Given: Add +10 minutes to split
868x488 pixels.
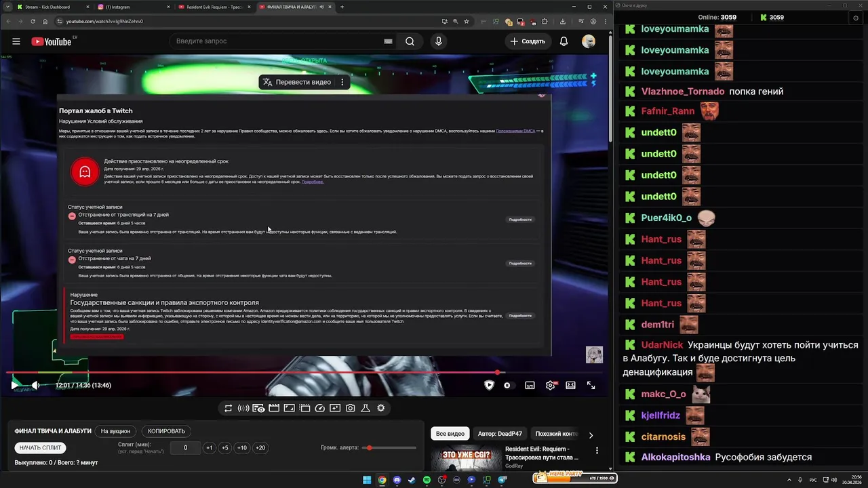Looking at the screenshot, I should (x=242, y=448).
